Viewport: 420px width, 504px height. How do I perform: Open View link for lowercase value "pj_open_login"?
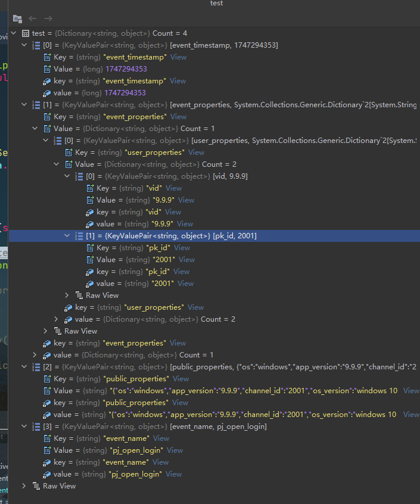[x=173, y=474]
